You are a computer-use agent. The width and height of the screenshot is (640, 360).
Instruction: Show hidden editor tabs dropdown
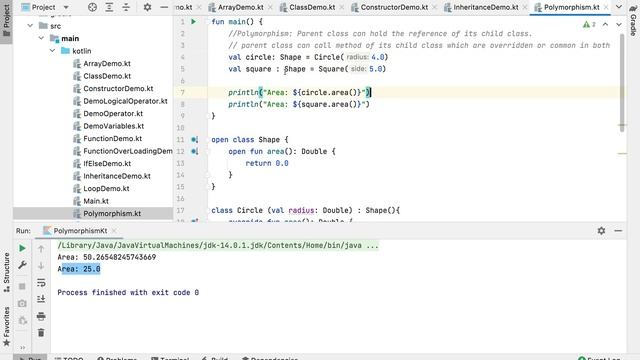tap(619, 7)
